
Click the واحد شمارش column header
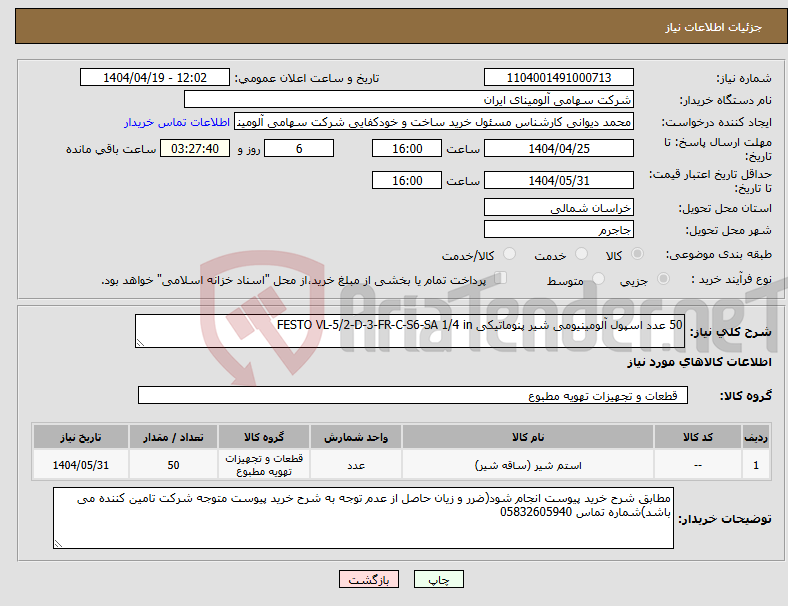356,437
